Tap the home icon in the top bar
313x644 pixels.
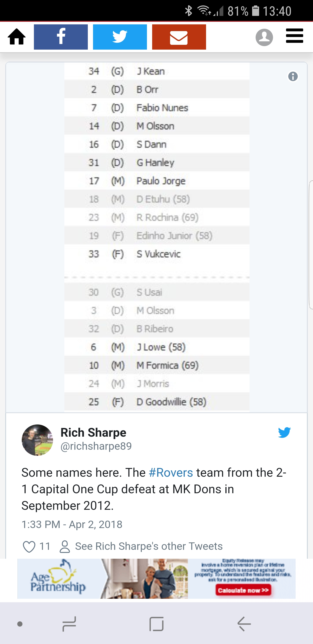pos(17,37)
